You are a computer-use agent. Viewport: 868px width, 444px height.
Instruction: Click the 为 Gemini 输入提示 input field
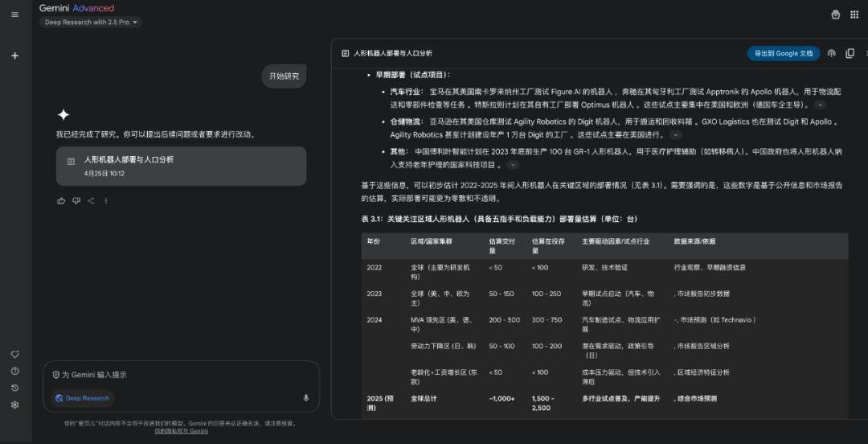point(177,375)
